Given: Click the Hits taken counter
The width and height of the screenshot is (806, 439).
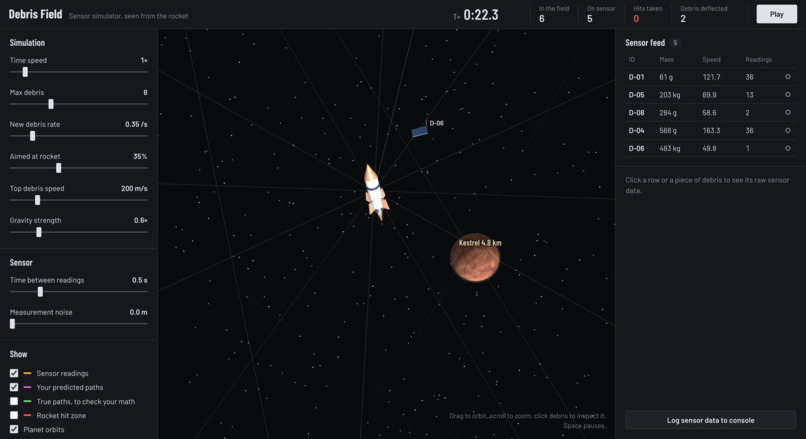Looking at the screenshot, I should click(648, 14).
